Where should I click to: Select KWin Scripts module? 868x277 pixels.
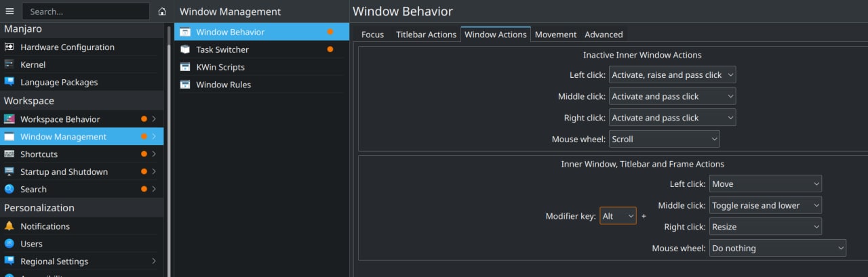coord(262,67)
